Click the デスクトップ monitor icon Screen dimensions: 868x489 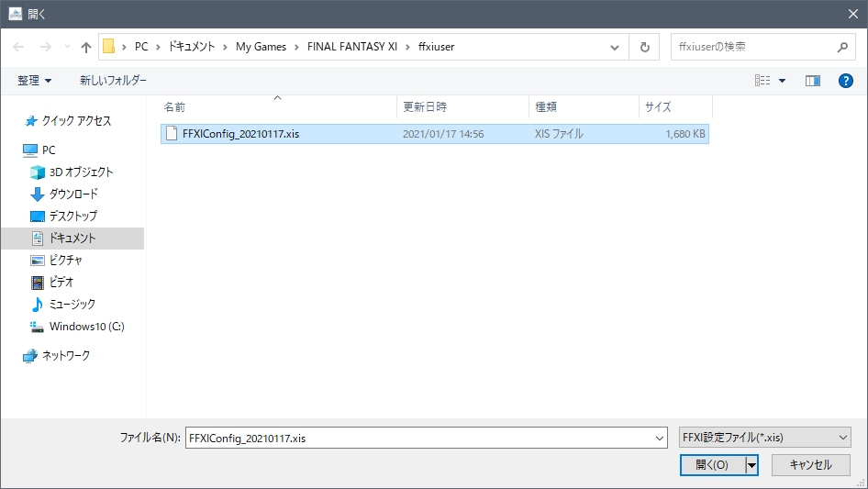[x=38, y=217]
